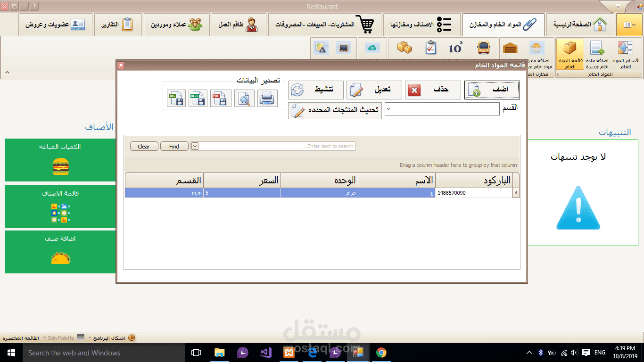Open XAMPP from the taskbar
This screenshot has height=362, width=644.
(x=289, y=352)
